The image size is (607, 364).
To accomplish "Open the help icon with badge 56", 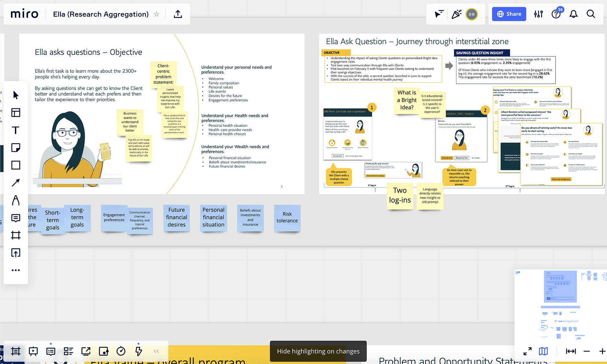I will [x=556, y=14].
